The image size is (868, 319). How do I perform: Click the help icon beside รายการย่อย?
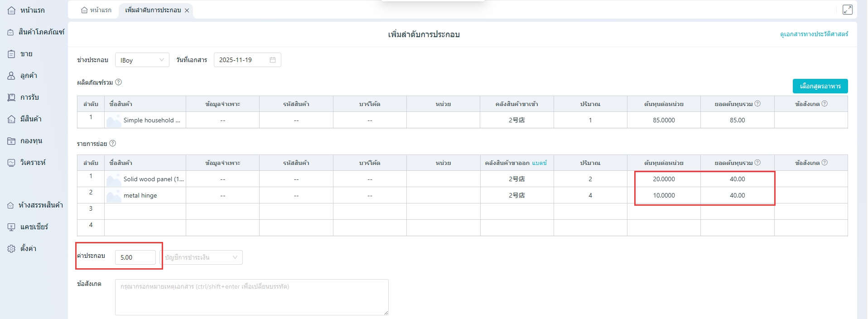113,143
